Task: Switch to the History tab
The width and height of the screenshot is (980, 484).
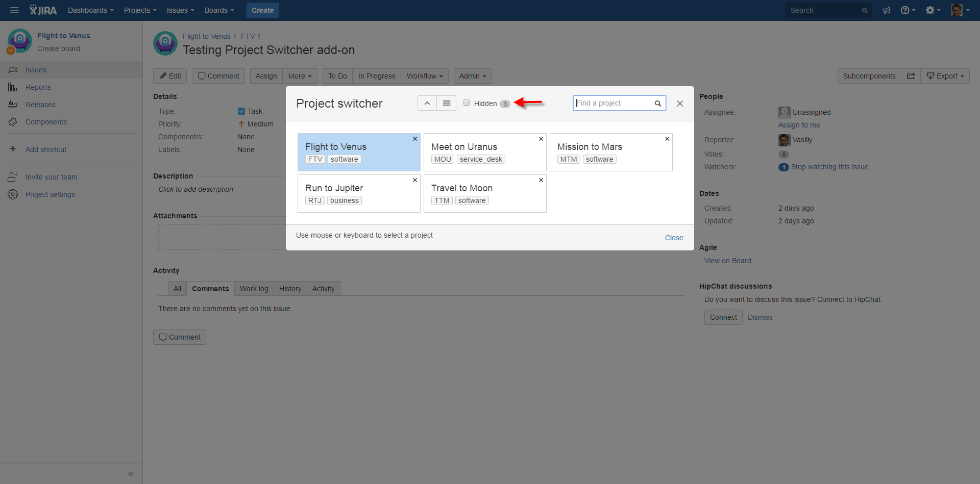Action: point(290,289)
